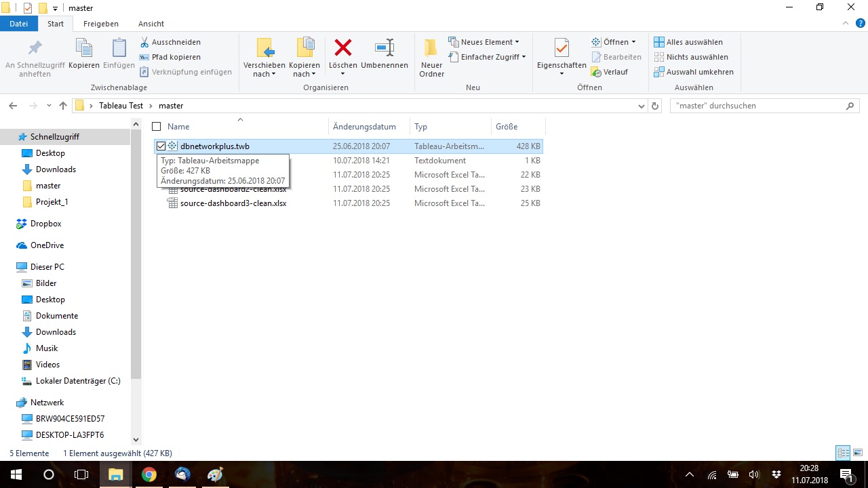Open Eigenschaften properties icon in ribbon
The image size is (868, 488).
click(x=561, y=49)
